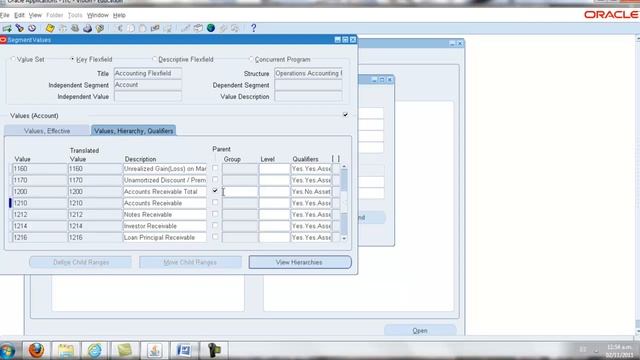This screenshot has width=640, height=360.
Task: Check the Parent box for value 1170
Action: (215, 180)
